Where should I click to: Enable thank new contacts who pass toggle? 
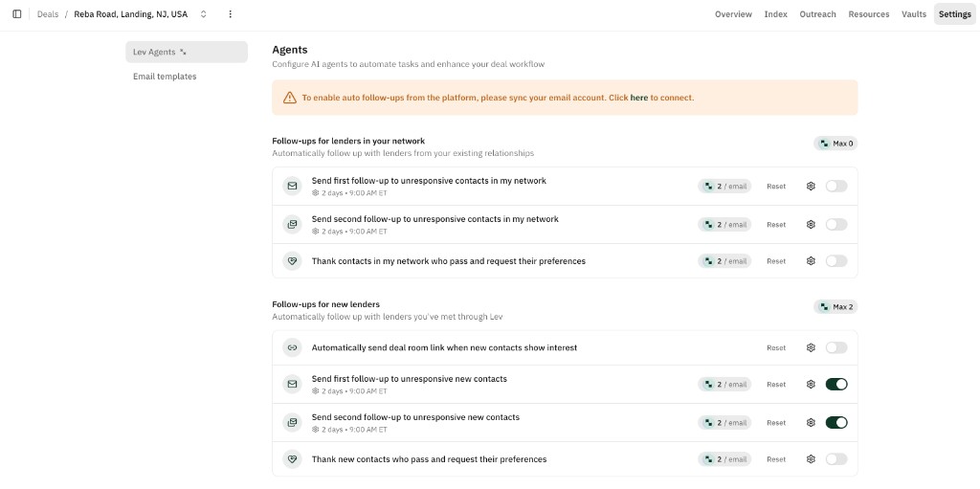tap(836, 459)
